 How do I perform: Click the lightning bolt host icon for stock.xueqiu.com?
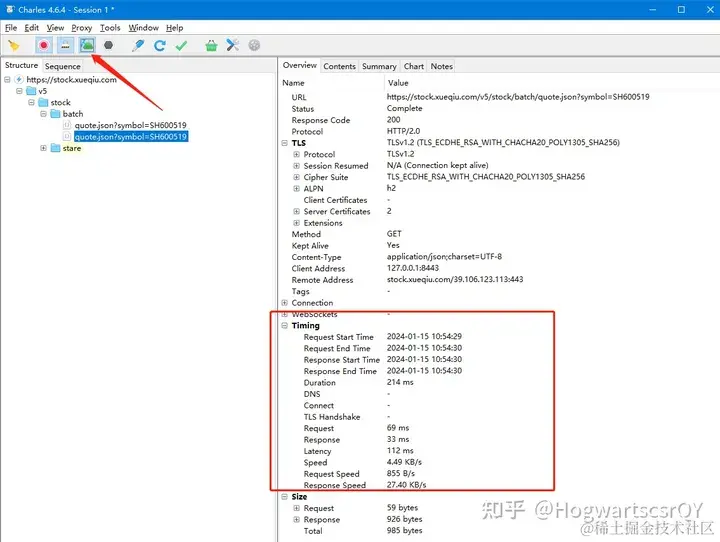click(x=19, y=79)
